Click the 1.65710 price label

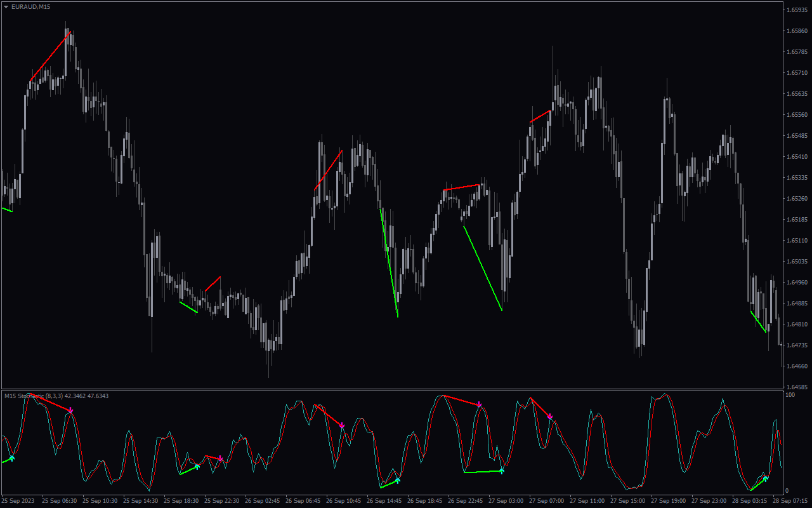point(797,73)
